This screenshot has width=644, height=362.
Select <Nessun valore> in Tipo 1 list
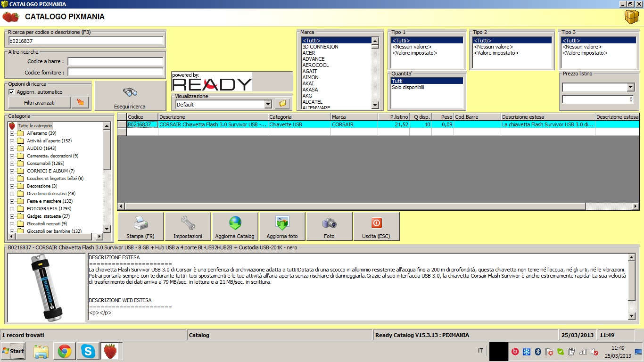click(427, 47)
